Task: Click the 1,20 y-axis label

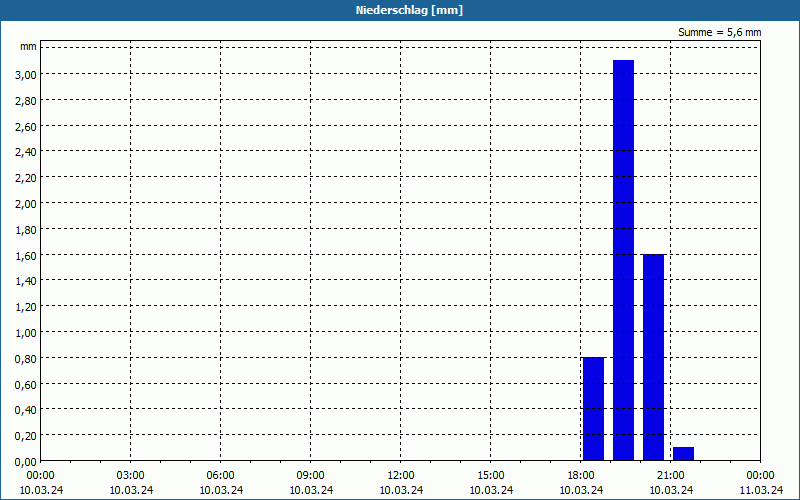Action: (26, 307)
